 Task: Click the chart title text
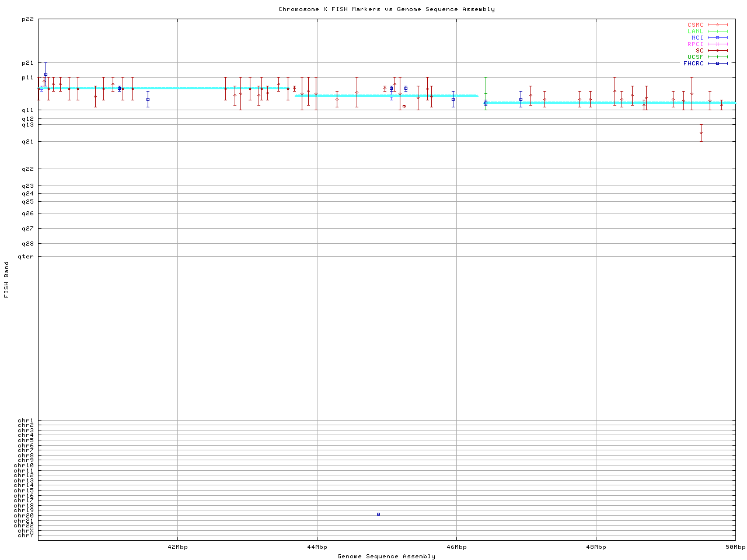[386, 9]
